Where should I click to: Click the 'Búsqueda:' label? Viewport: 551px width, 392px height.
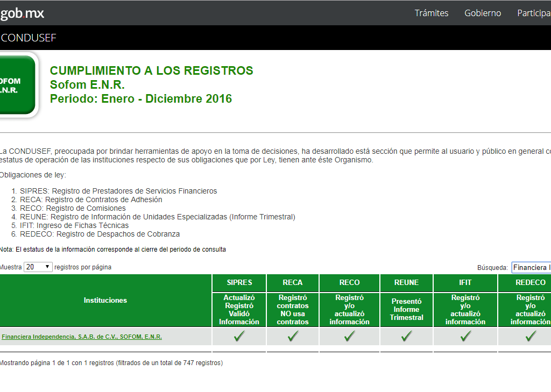pyautogui.click(x=492, y=268)
